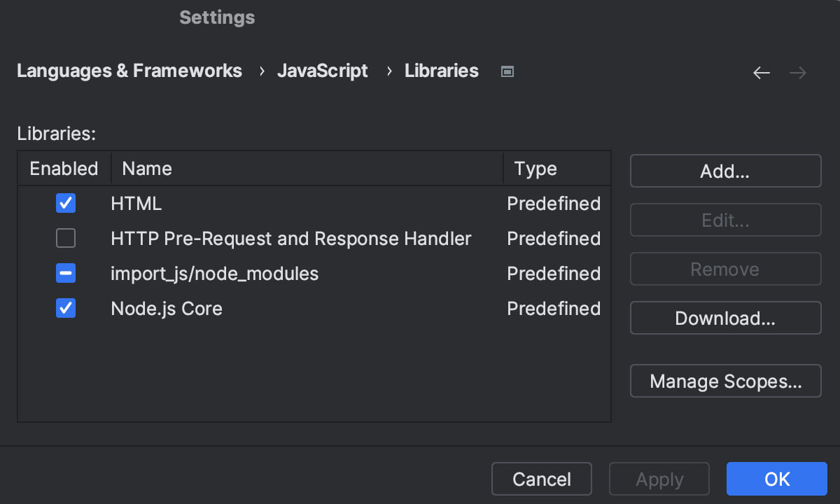Click the Add button

point(725,171)
